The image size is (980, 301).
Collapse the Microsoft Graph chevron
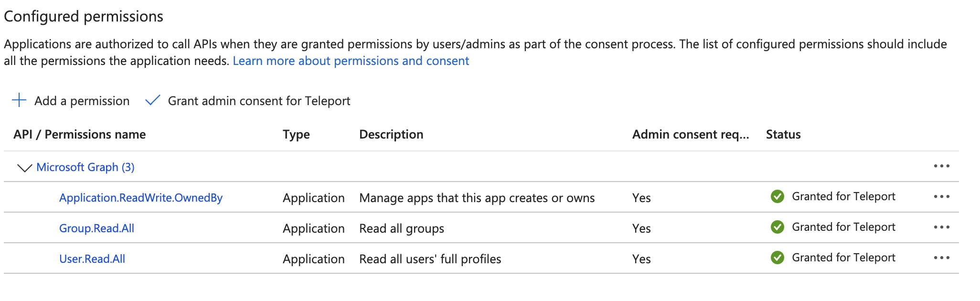click(24, 168)
